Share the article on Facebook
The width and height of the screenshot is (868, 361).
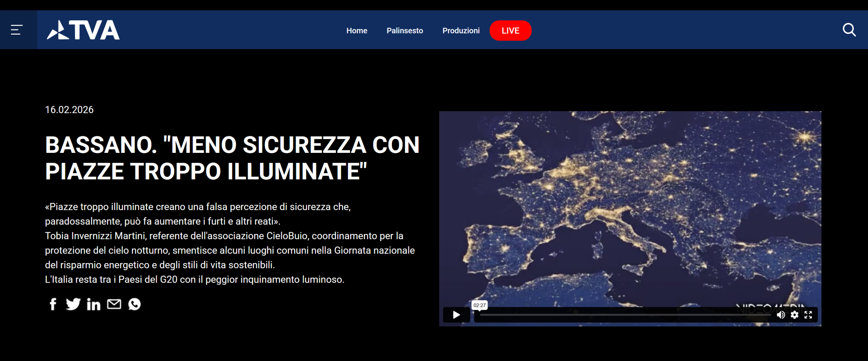pos(53,304)
